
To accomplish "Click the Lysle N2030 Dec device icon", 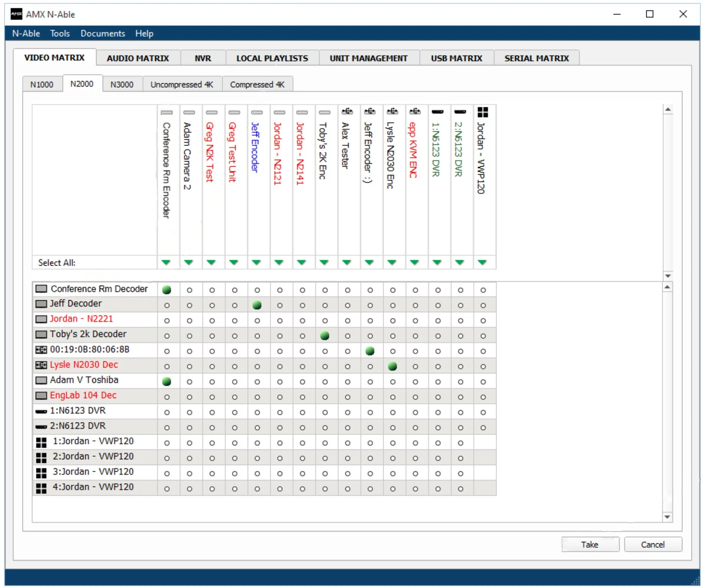I will pyautogui.click(x=41, y=365).
